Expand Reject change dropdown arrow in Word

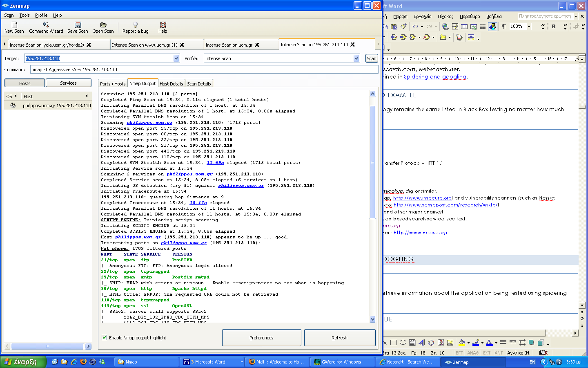pos(433,37)
